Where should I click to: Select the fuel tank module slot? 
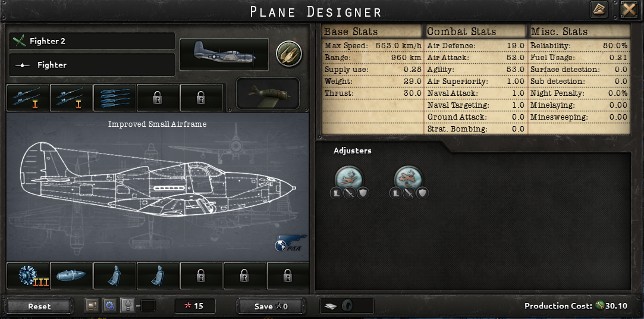tap(71, 276)
